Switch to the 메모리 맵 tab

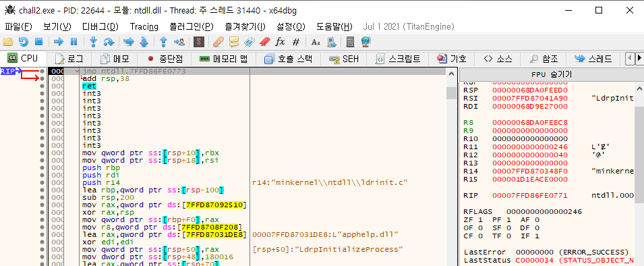point(223,59)
